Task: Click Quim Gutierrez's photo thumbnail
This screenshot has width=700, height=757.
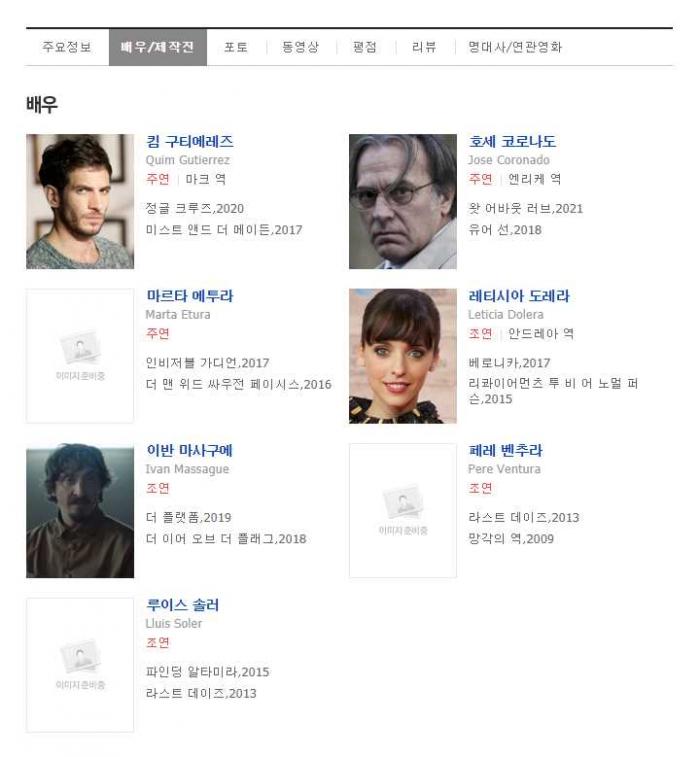Action: tap(80, 201)
